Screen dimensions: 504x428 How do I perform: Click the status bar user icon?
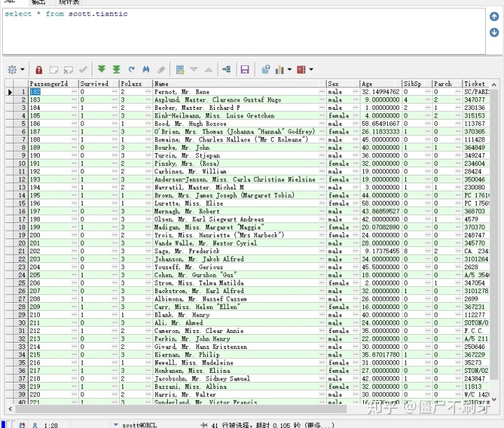pos(35,425)
